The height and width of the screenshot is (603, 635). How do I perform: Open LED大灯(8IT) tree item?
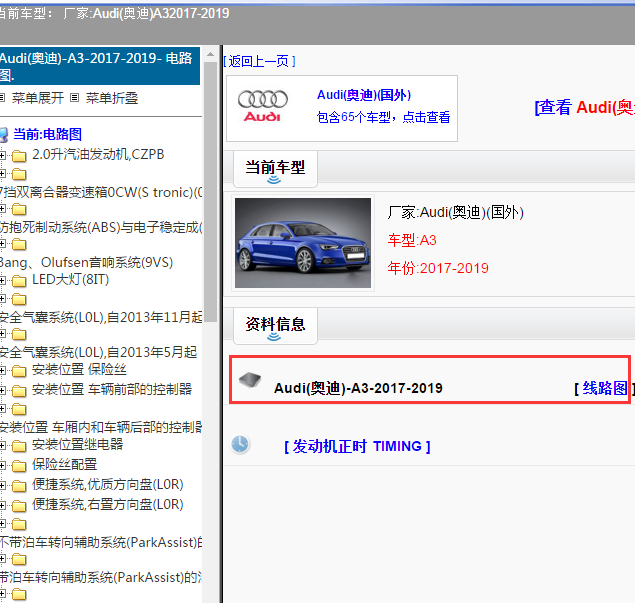click(70, 279)
